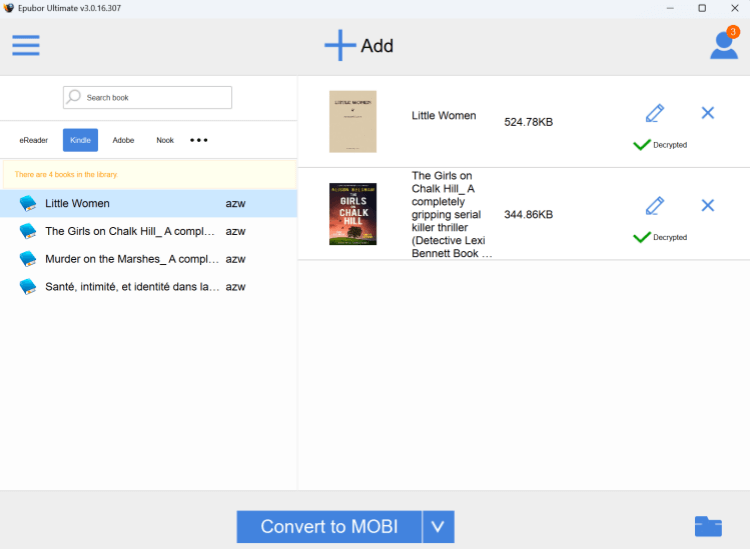Show more sources via three dots
The width and height of the screenshot is (750, 549).
(199, 140)
